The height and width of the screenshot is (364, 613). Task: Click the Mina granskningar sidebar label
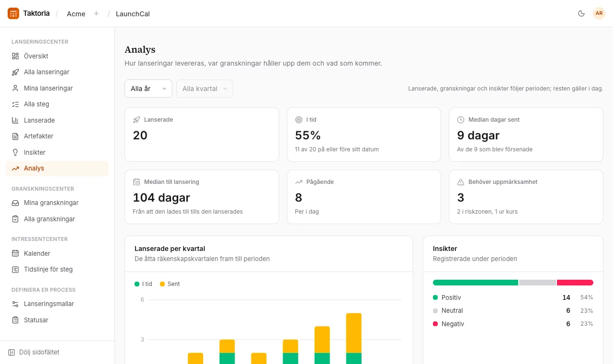tap(51, 203)
